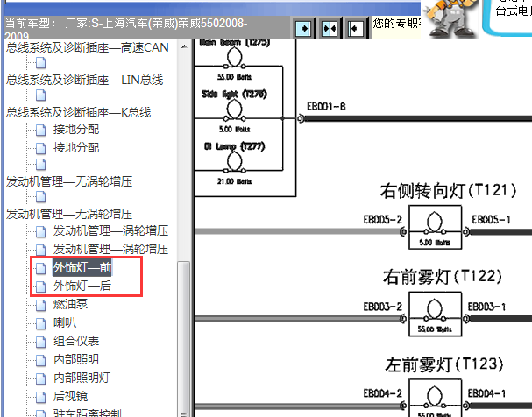The height and width of the screenshot is (417, 532).
Task: Click 右前雾灯(T122) label in diagram
Action: coord(443,277)
